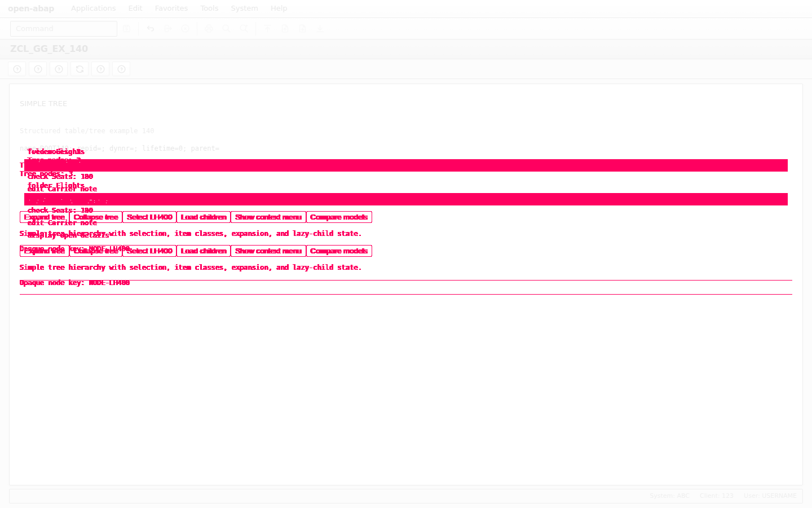Jump to first page with the up-arrow icon
812x508 pixels.
pyautogui.click(x=268, y=29)
